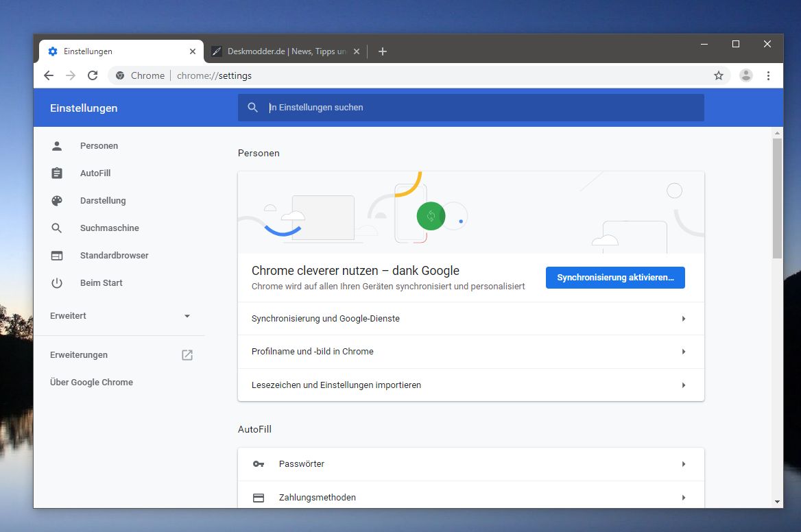Click the Suchmaschine magnifier icon in sidebar
Viewport: 801px width, 532px height.
point(57,228)
